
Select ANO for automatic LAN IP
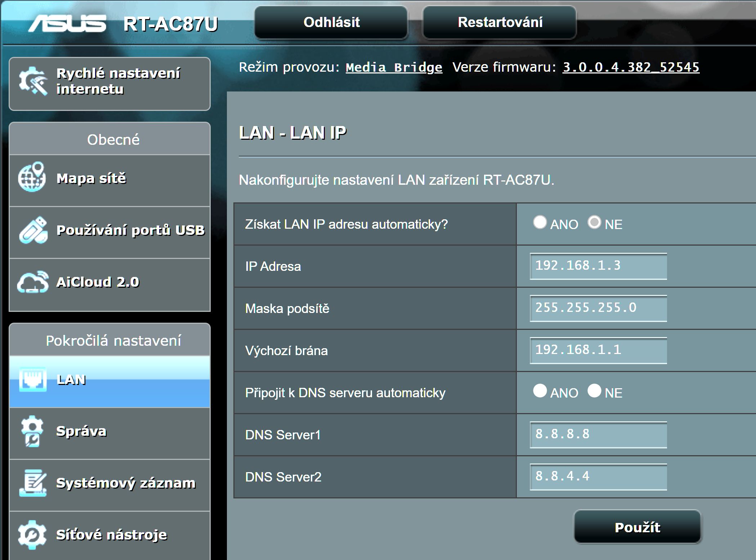(x=540, y=222)
